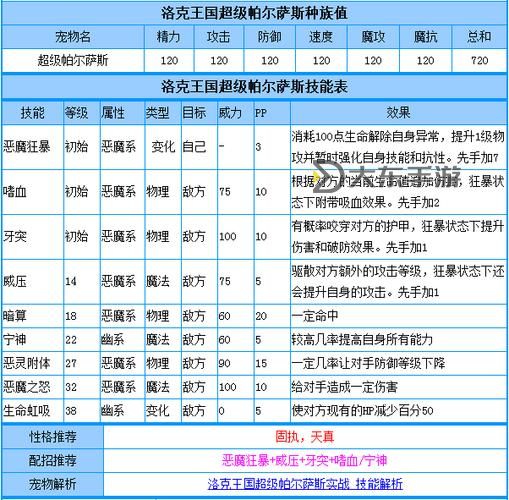The width and height of the screenshot is (509, 500).
Task: Click the 较高几率提高自身所有能力 effect text
Action: [362, 340]
